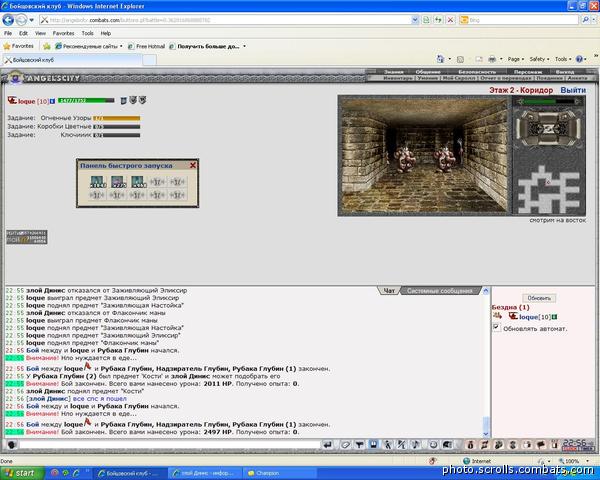Close the Панель быстрого запуска panel
The image size is (600, 480).
pos(193,165)
